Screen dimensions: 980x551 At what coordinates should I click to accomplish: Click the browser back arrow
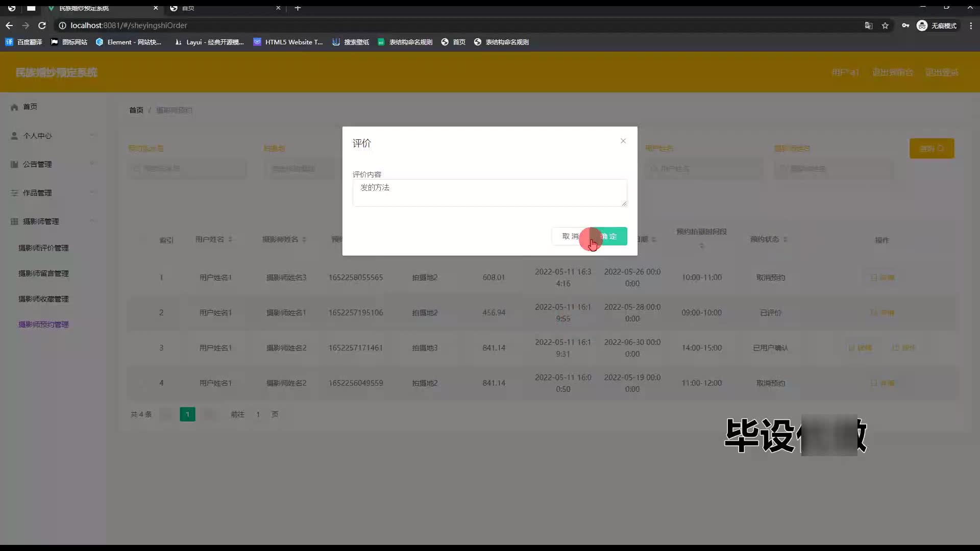[9, 26]
